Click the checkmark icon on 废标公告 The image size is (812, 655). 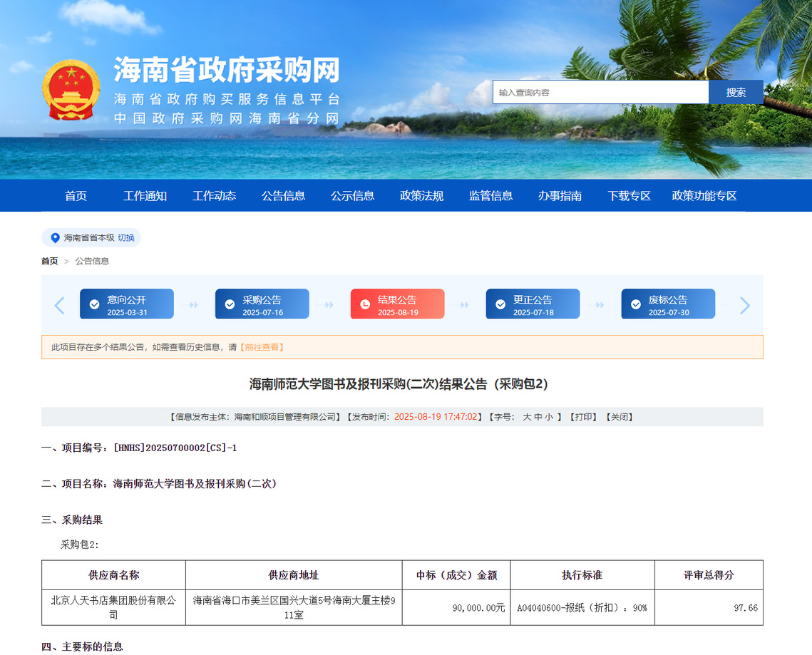click(x=636, y=304)
